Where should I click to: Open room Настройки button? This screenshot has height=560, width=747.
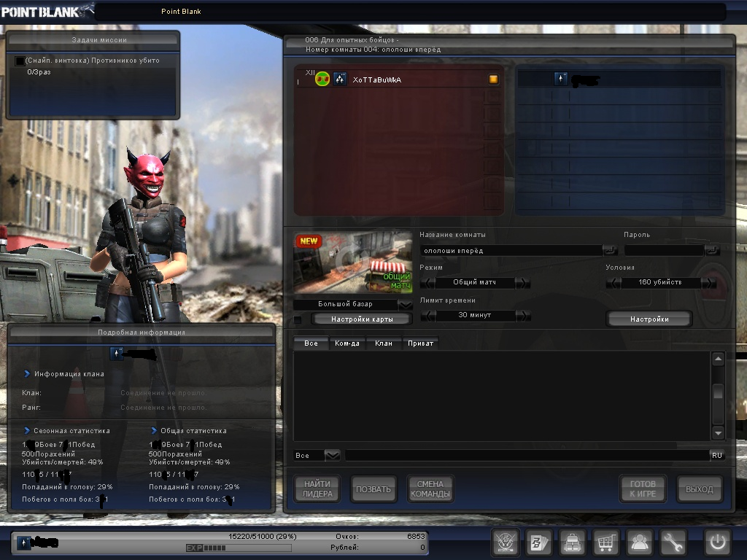pos(649,319)
